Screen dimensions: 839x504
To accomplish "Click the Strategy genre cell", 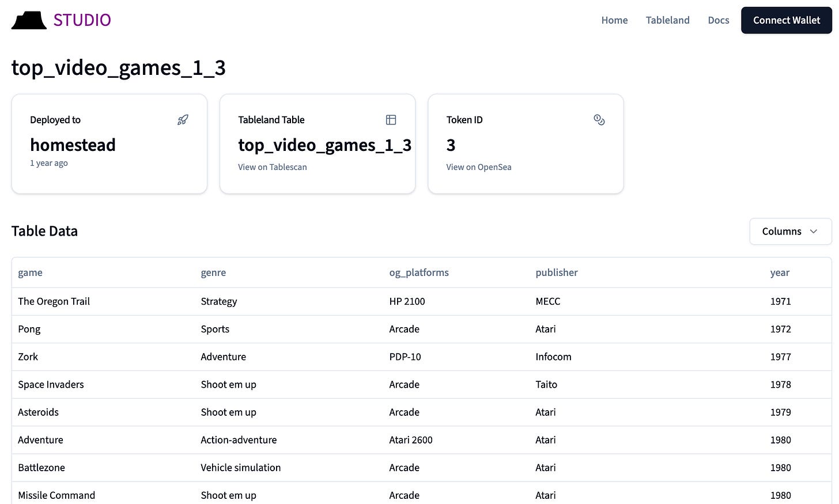I will click(219, 301).
